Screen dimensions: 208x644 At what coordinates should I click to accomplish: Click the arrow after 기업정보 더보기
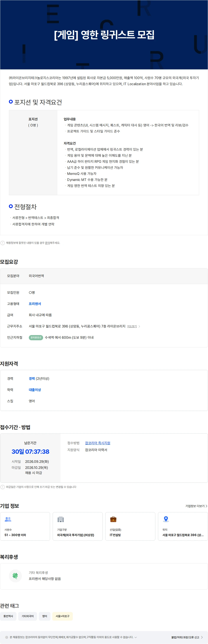[206, 506]
